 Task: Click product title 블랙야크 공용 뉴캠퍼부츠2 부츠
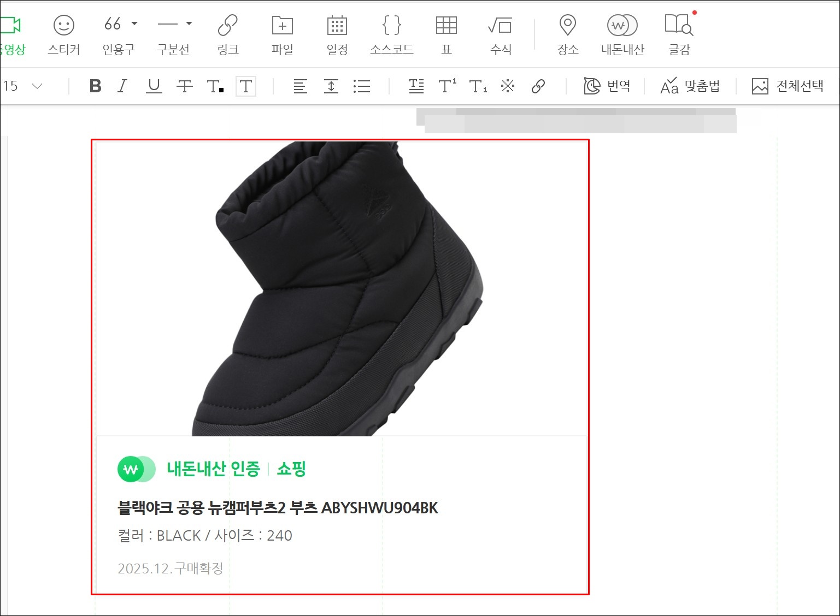click(x=218, y=508)
